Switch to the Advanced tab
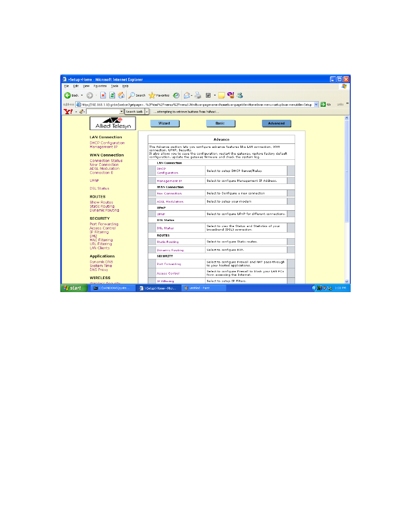The image size is (411, 532). tap(277, 123)
